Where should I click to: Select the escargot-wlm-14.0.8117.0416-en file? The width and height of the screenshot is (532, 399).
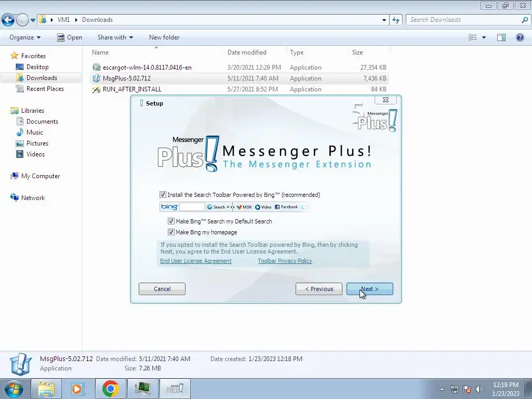coord(147,67)
